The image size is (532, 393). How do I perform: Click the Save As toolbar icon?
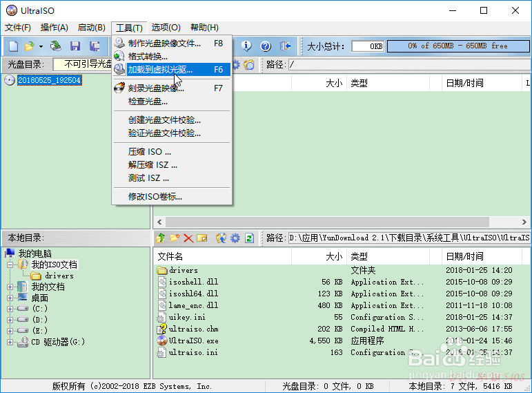95,46
